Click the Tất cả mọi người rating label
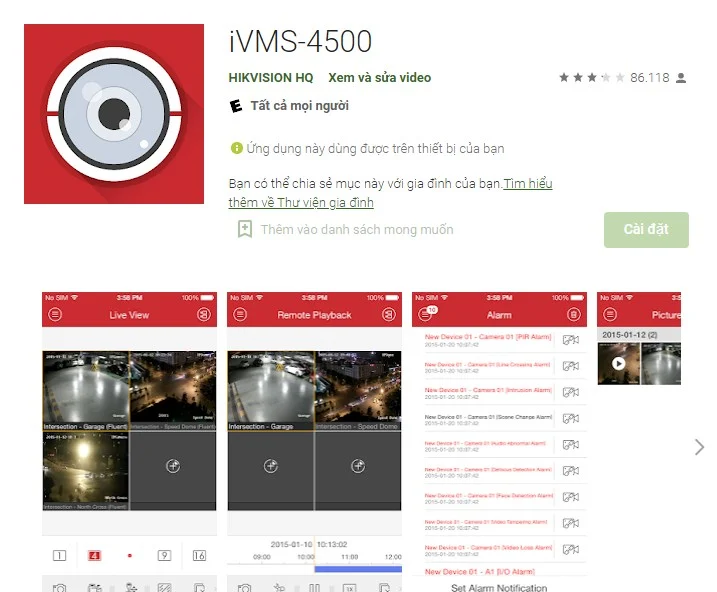The image size is (717, 592). (x=300, y=106)
